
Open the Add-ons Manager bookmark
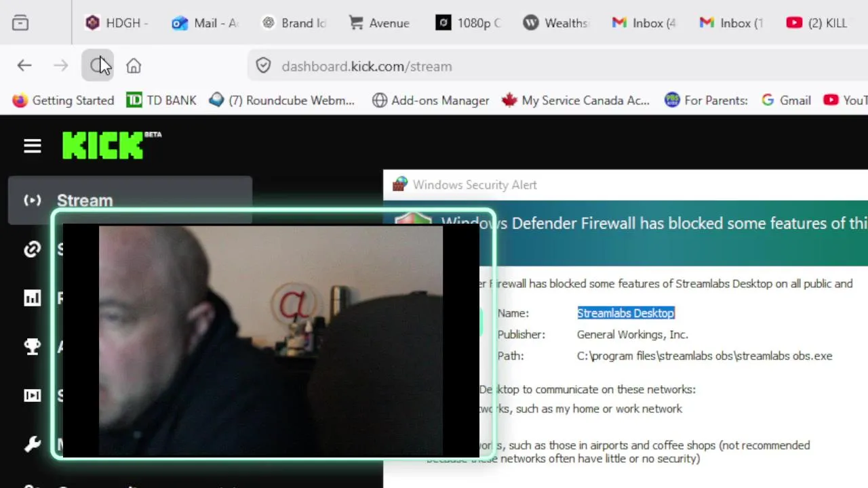(431, 100)
